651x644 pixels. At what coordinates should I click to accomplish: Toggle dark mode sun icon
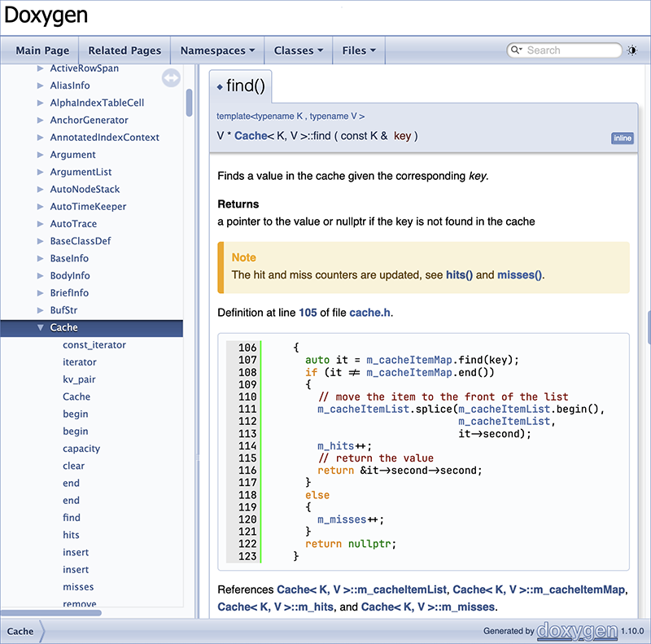(632, 50)
